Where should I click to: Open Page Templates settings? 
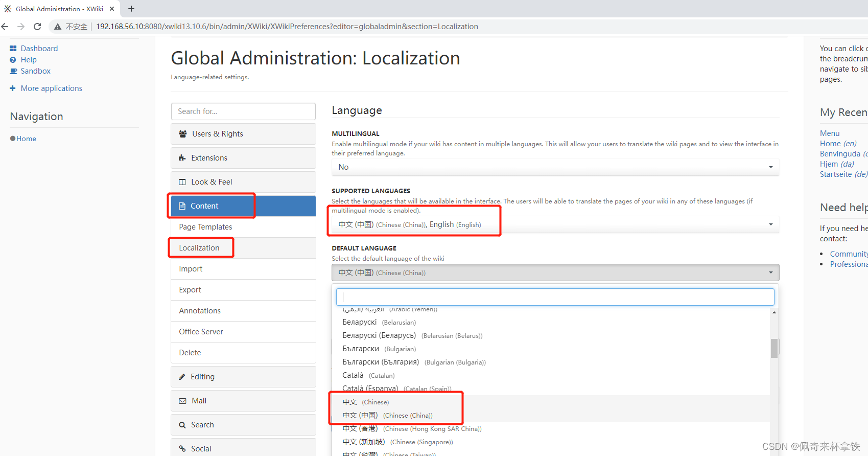tap(243, 227)
